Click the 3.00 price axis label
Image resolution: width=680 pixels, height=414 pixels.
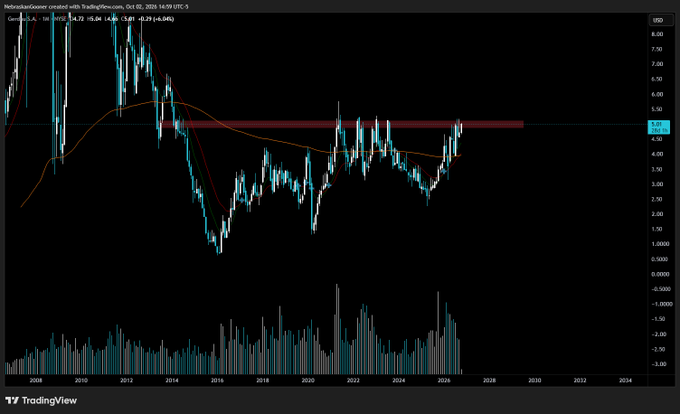[x=657, y=184]
